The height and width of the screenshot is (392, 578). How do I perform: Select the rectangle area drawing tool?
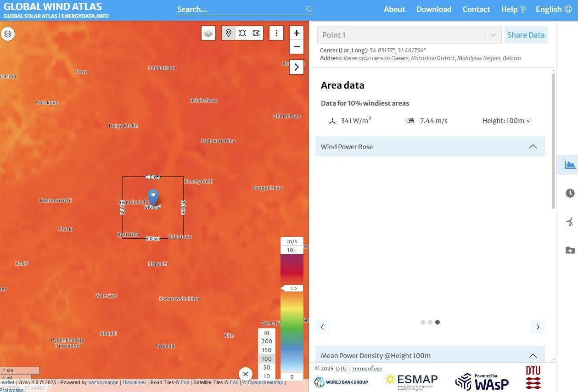(x=242, y=33)
